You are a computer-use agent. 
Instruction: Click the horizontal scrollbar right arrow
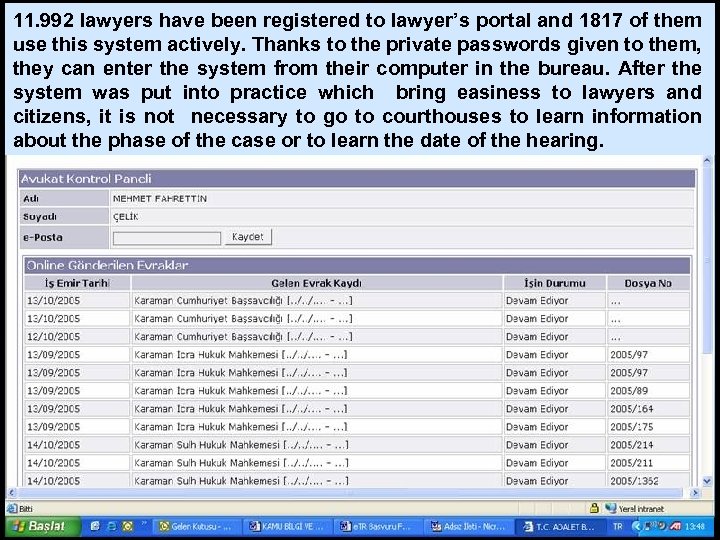click(695, 493)
